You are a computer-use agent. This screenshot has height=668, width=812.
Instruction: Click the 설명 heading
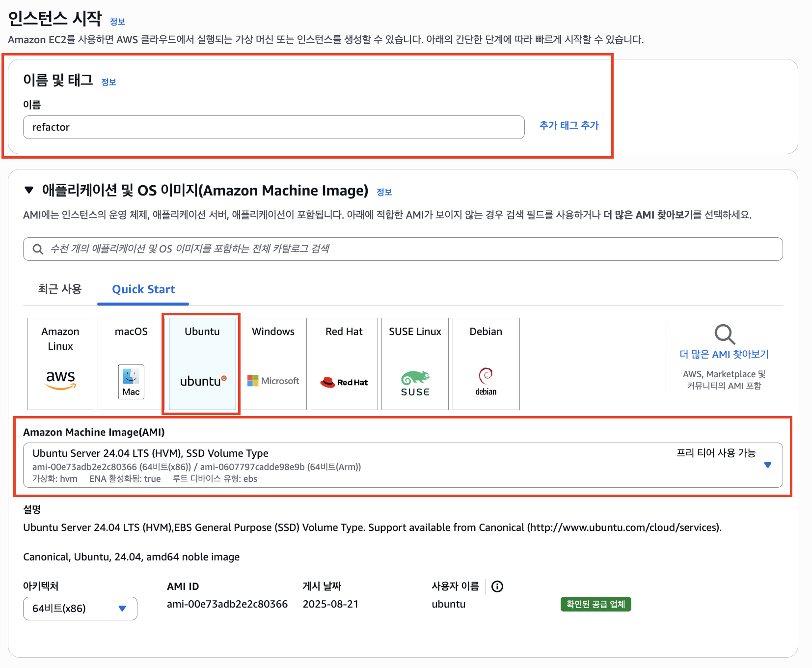point(32,509)
